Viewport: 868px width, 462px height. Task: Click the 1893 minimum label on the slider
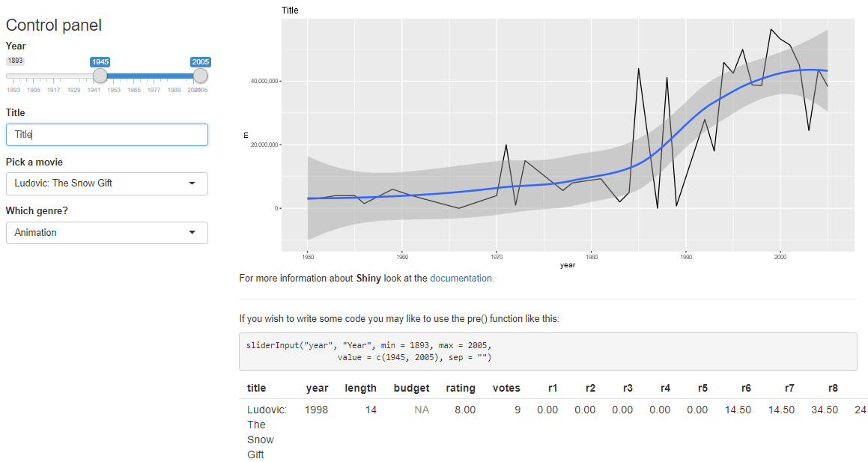[x=15, y=60]
